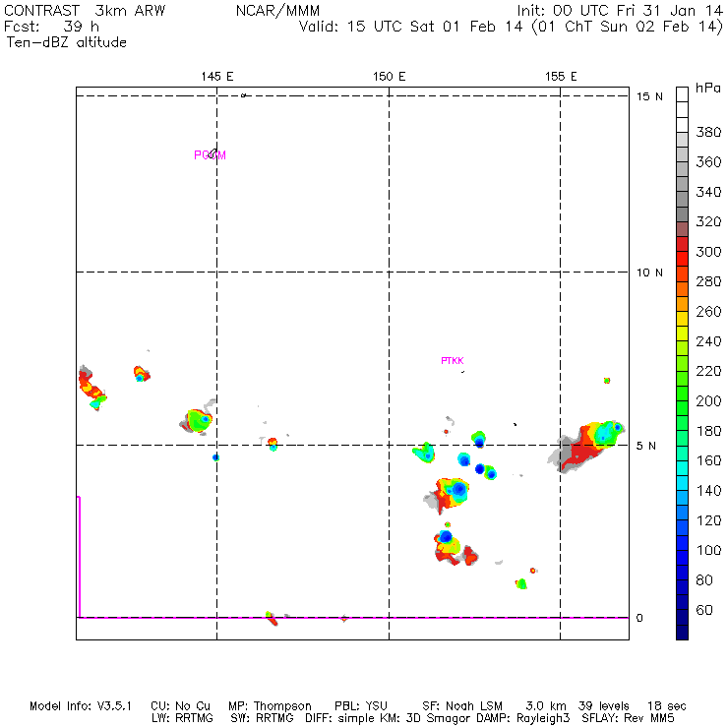Click the small blue cell on the 145 E line

[x=215, y=457]
